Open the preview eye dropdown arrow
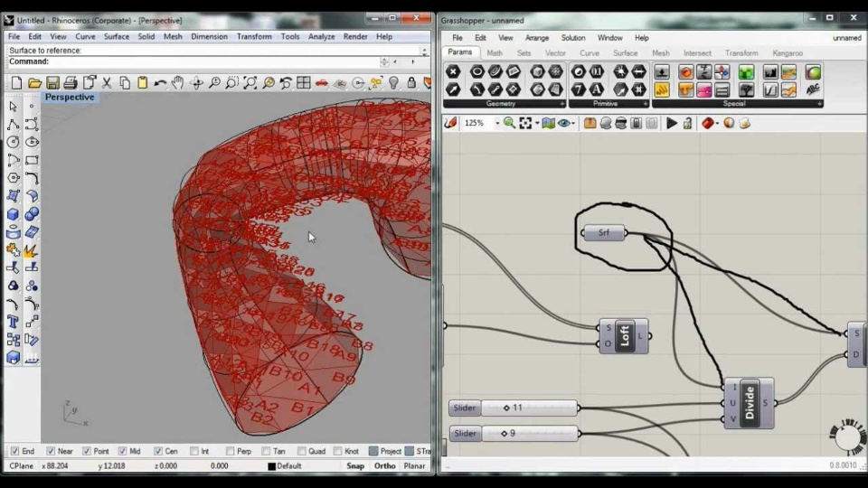Screen dimensions: 868x488 point(573,124)
